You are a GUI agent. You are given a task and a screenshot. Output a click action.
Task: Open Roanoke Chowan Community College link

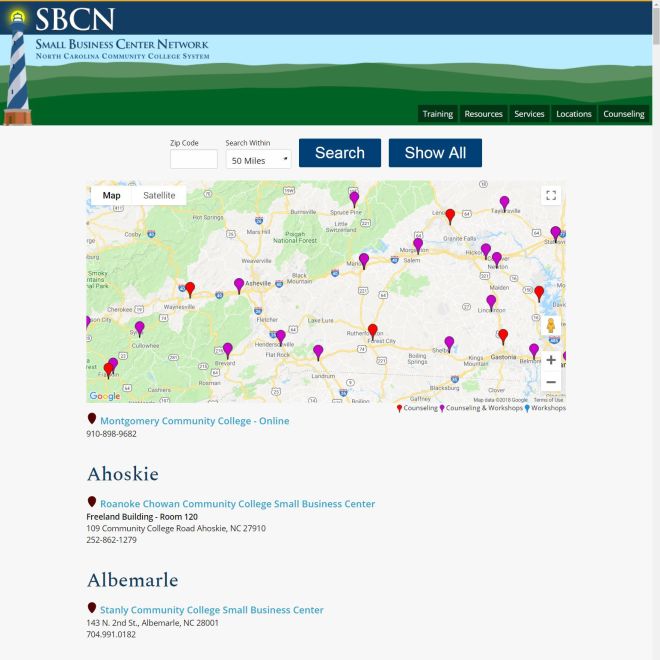click(237, 504)
